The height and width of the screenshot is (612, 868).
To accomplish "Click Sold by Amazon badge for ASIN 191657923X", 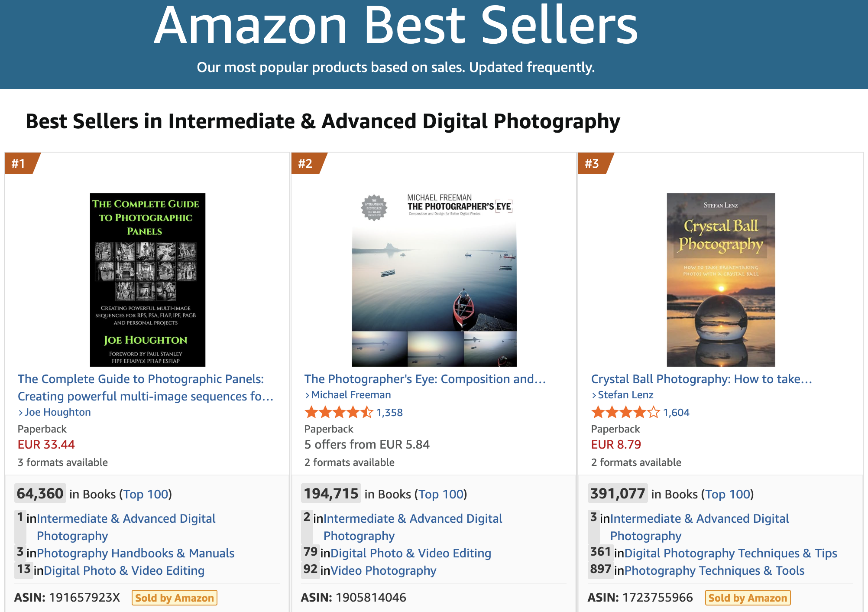I will click(x=175, y=598).
